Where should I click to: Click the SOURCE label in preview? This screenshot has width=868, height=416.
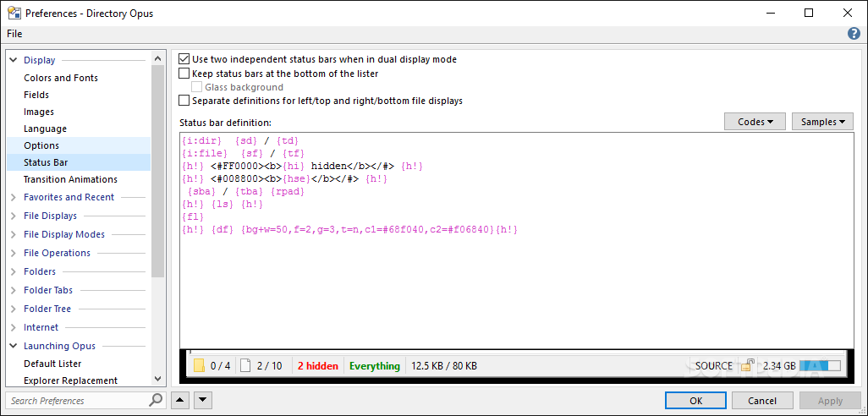pos(713,365)
